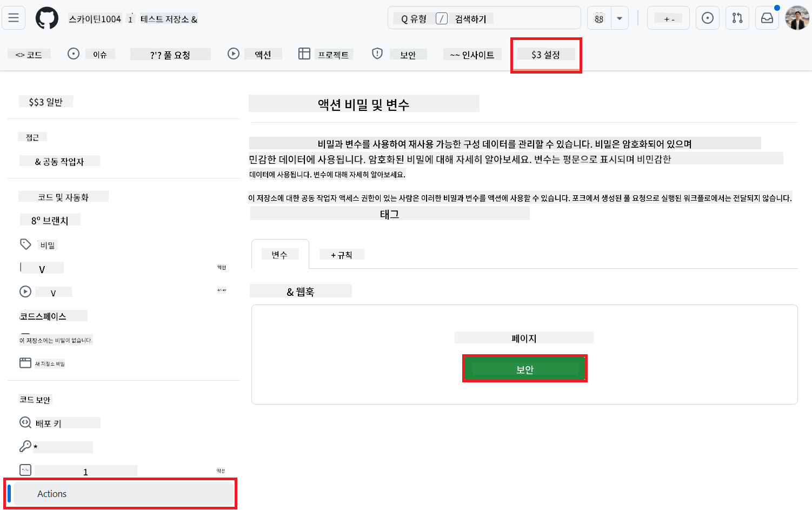This screenshot has width=812, height=510.
Task: Select 공동 작업자 in the sidebar
Action: [x=59, y=161]
